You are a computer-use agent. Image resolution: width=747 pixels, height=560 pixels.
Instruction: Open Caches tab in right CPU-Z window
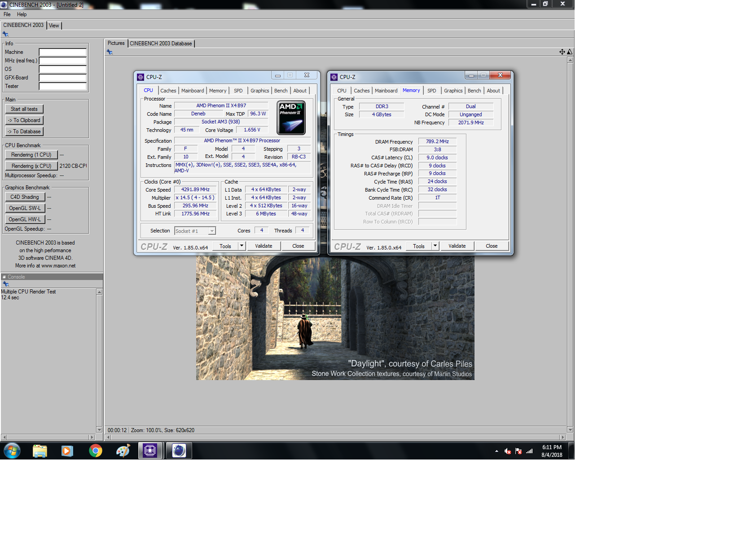click(362, 91)
